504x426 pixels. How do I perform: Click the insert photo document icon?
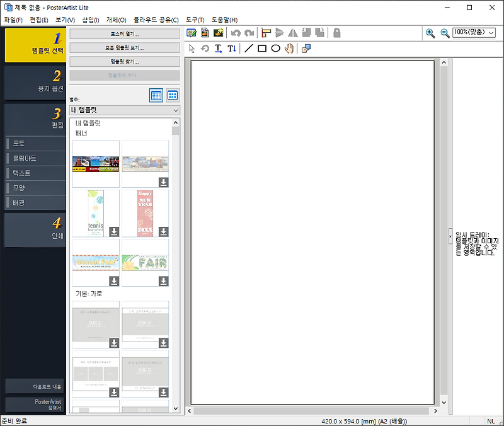click(x=205, y=33)
